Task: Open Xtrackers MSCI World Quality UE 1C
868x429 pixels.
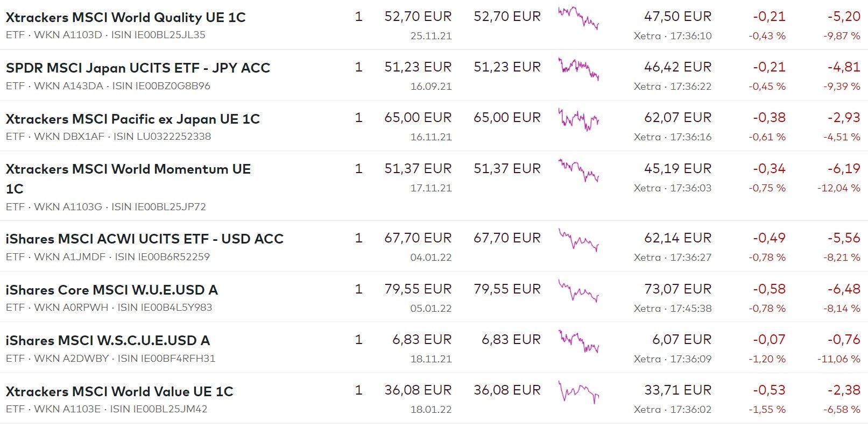Action: (125, 17)
